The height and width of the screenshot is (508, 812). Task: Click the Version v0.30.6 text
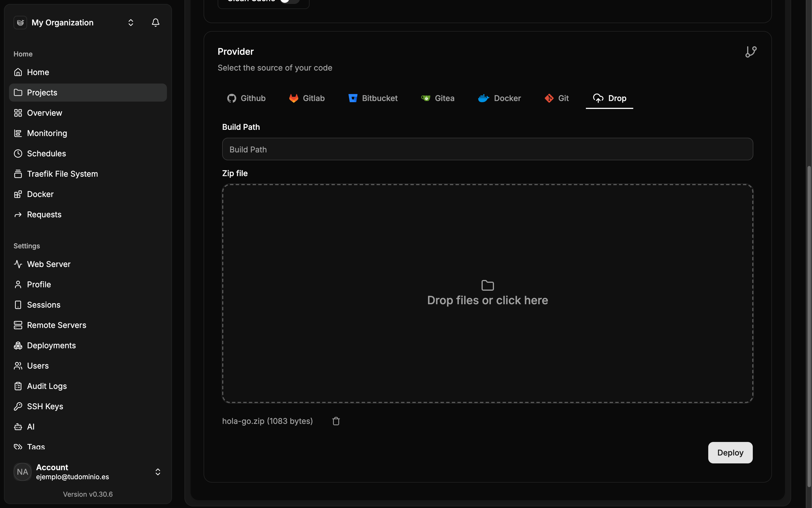pyautogui.click(x=88, y=494)
